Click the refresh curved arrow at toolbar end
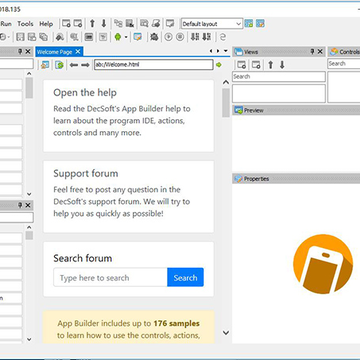The width and height of the screenshot is (360, 360). click(223, 37)
